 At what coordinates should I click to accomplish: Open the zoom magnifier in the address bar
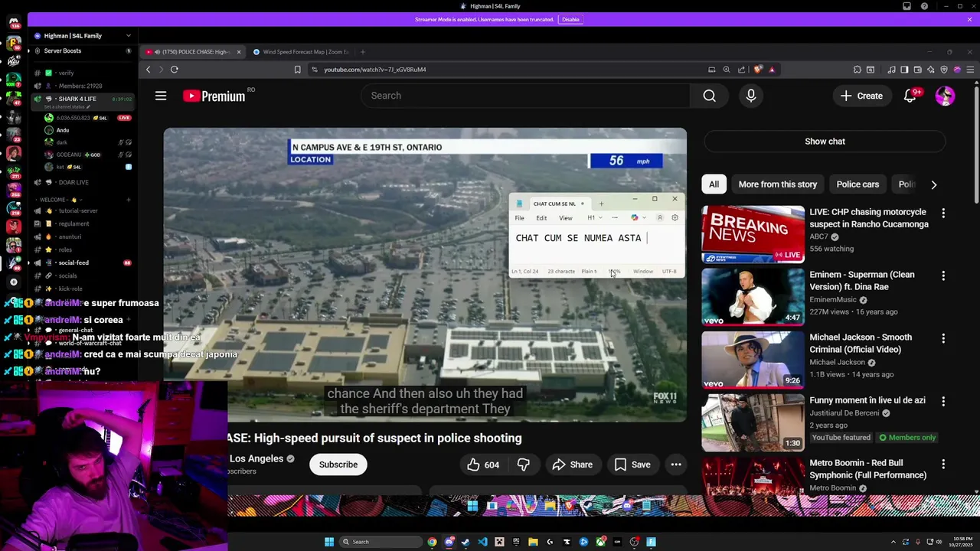pos(727,70)
